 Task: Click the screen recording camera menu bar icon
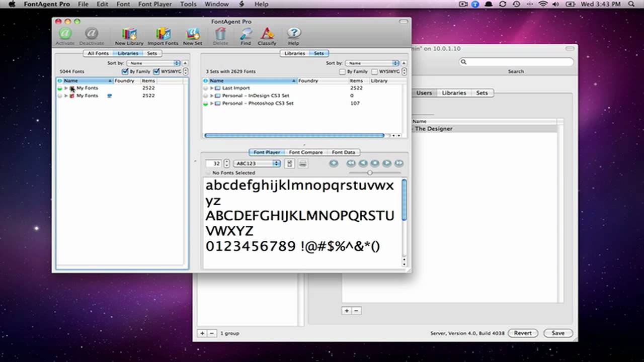point(464,5)
